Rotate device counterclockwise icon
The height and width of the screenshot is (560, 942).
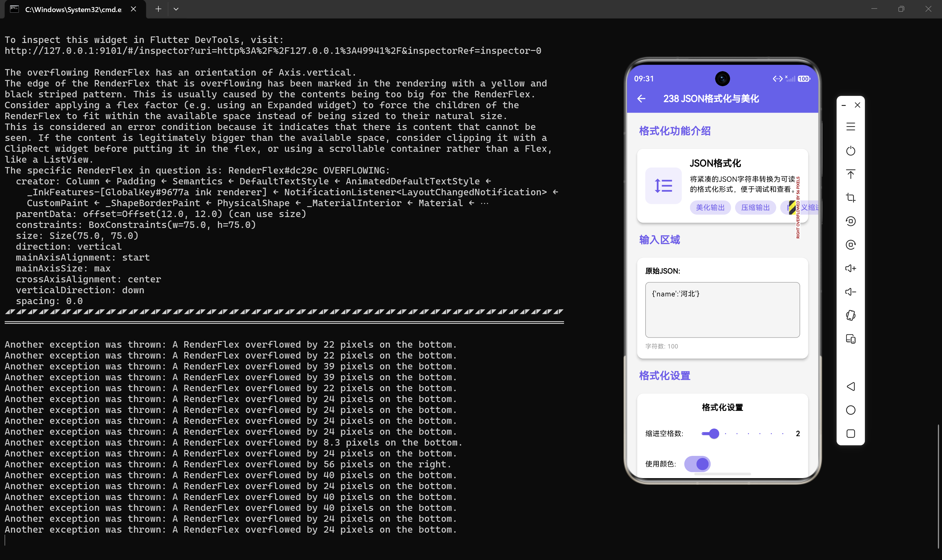point(850,221)
